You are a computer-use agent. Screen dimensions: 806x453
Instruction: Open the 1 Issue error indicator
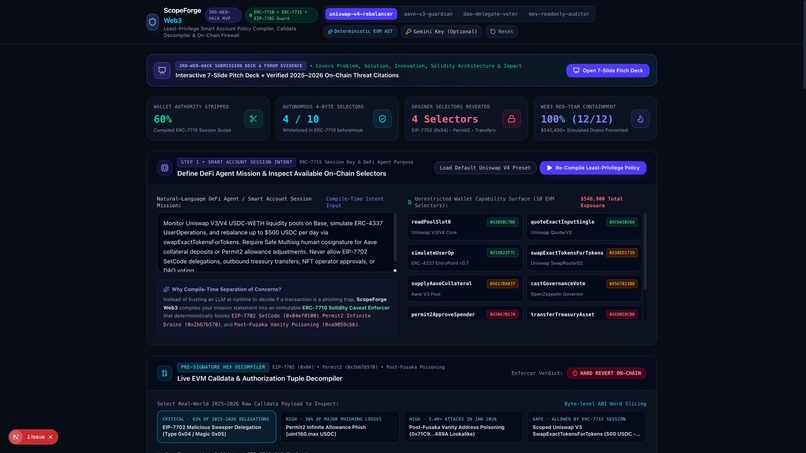35,437
